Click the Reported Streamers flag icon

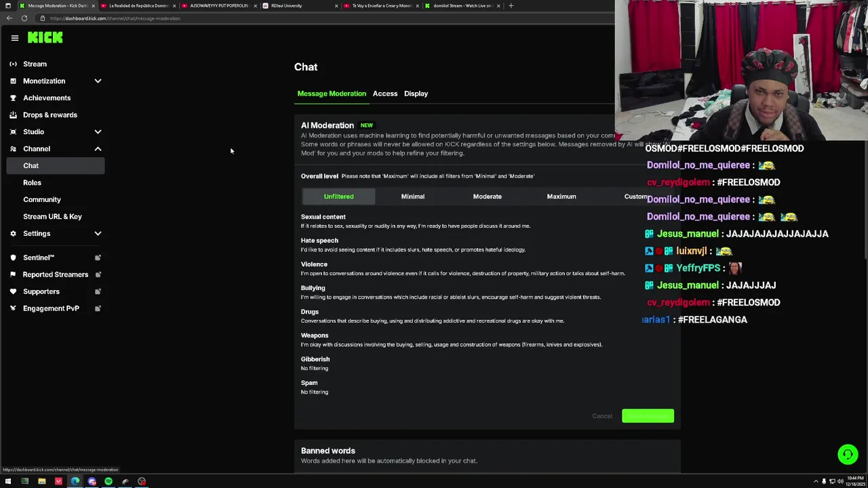(13, 274)
